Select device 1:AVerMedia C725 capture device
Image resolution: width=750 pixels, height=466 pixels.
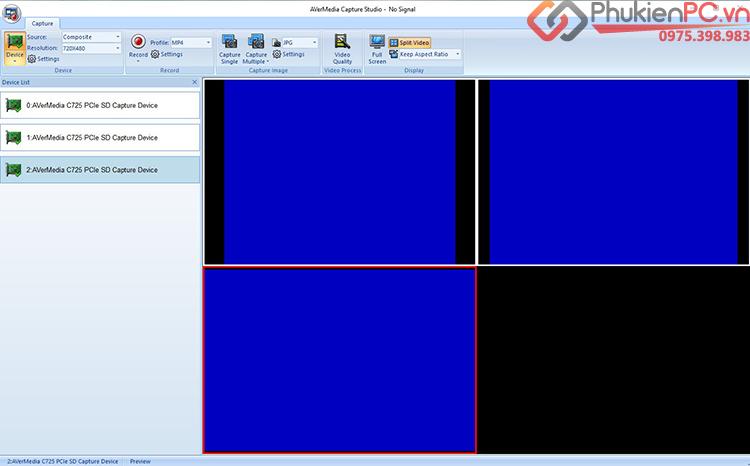tap(100, 137)
